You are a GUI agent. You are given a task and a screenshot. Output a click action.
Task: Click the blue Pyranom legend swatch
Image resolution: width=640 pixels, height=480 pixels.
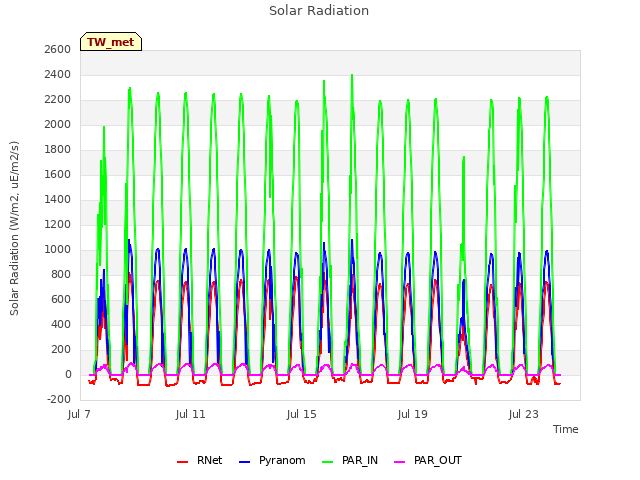(244, 462)
